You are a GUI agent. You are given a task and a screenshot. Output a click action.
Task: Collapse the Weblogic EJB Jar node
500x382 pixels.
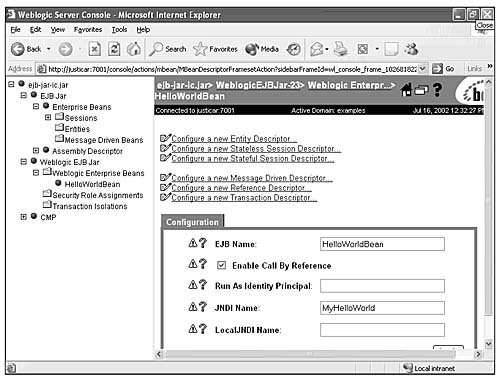coord(23,162)
